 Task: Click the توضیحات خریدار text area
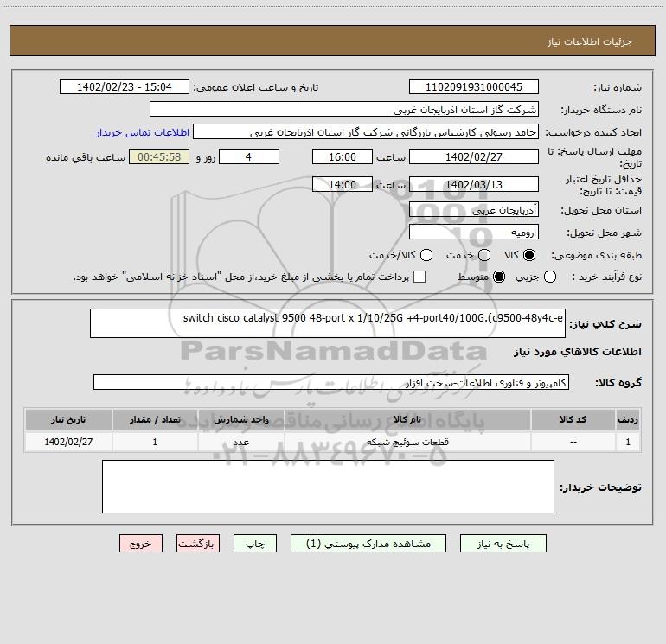328,487
